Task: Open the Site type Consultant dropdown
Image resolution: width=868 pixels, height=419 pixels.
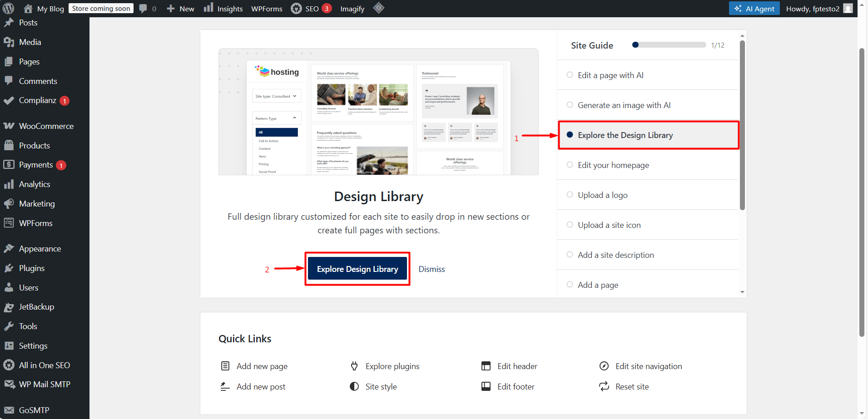Action: coord(276,96)
